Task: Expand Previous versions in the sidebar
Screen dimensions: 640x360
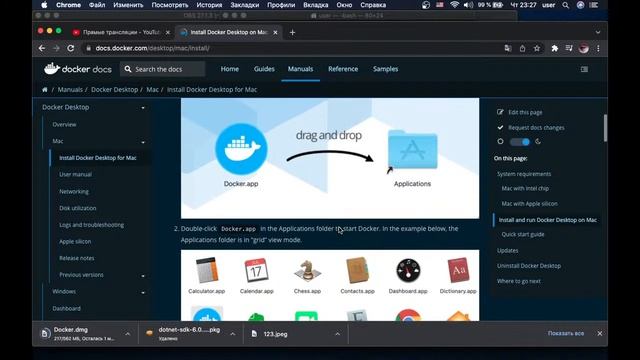Action: point(143,276)
